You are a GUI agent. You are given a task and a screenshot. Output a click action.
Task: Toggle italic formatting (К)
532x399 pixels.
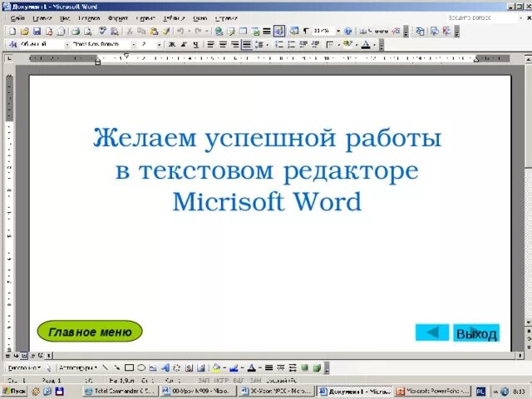tap(184, 44)
